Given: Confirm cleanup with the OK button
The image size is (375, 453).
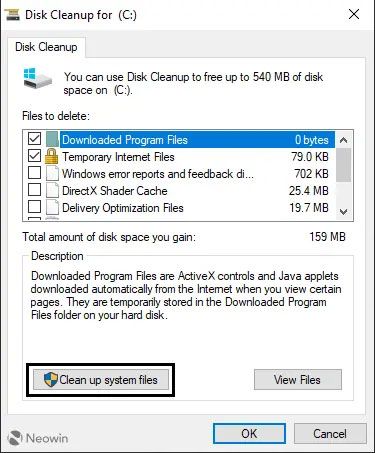Looking at the screenshot, I should [249, 434].
